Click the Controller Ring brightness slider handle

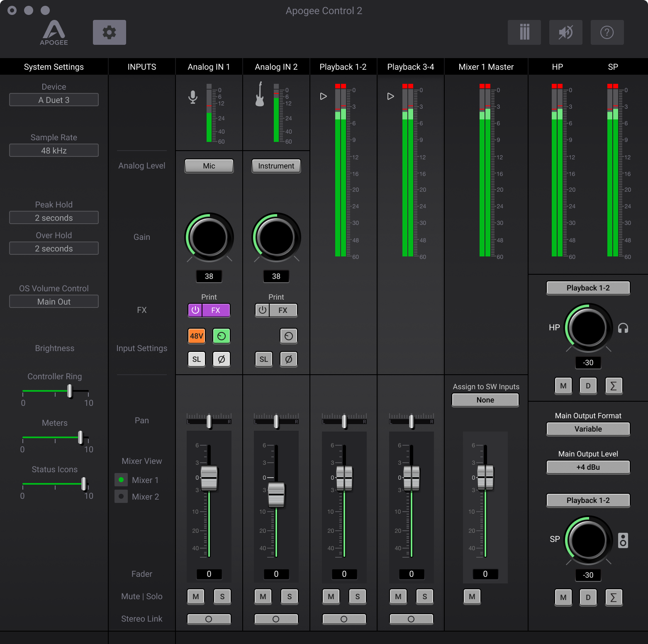coord(70,391)
